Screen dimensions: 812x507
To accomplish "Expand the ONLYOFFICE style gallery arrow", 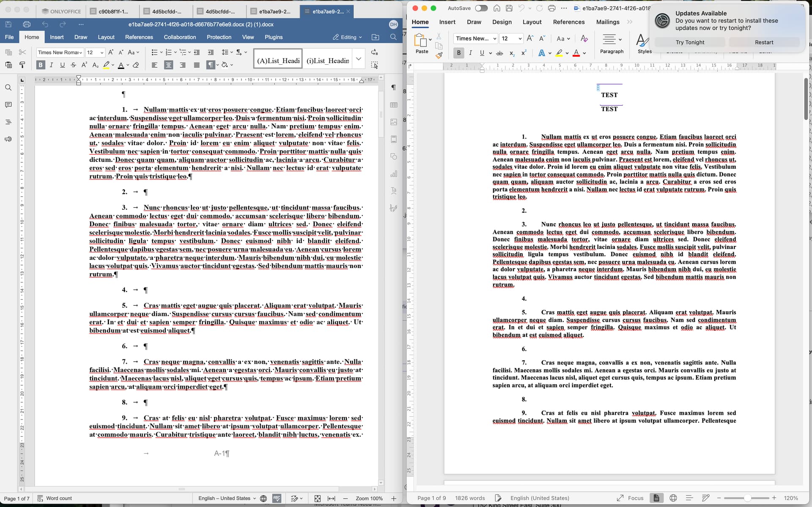I will point(359,59).
